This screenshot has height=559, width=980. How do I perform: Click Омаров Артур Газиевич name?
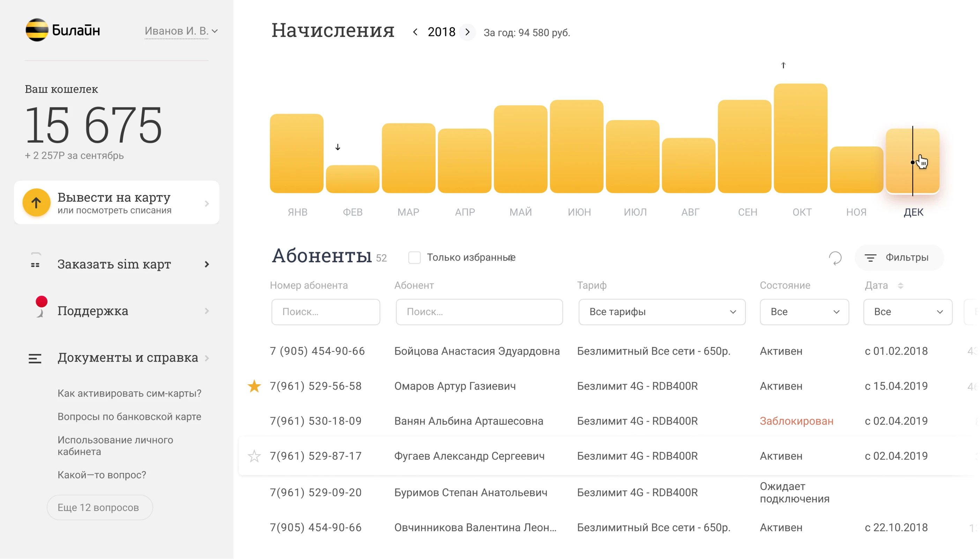(x=455, y=386)
